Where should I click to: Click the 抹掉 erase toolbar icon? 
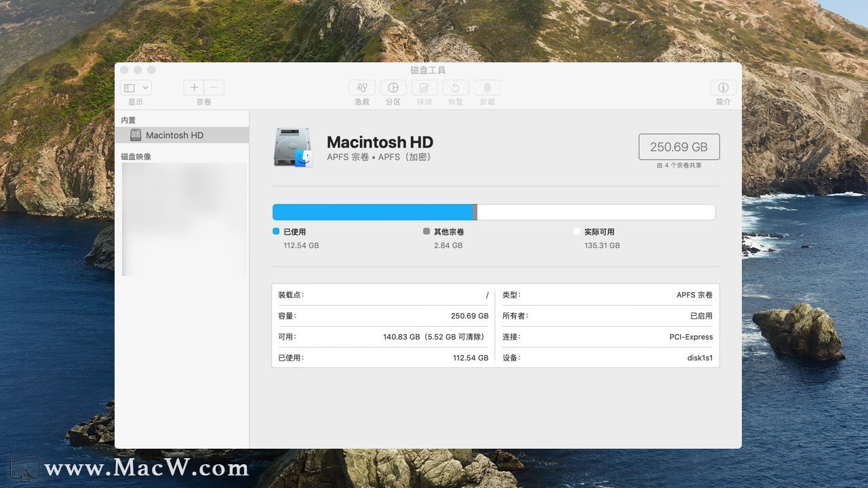pos(425,87)
